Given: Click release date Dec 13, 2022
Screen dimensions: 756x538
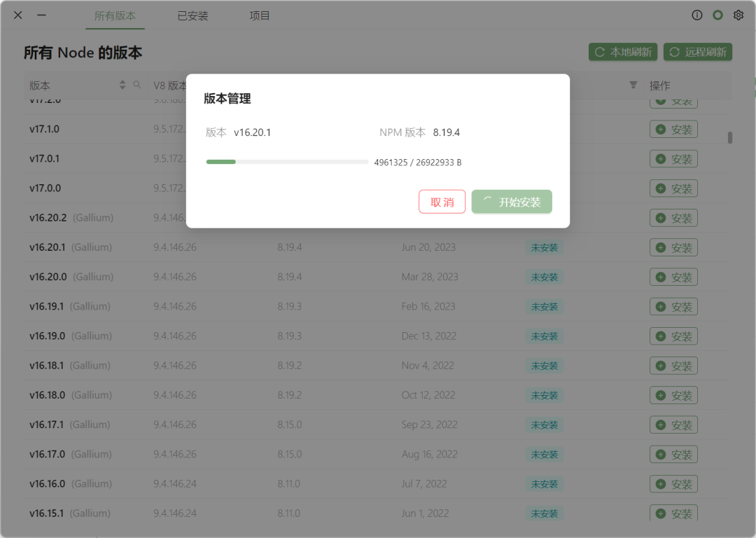Looking at the screenshot, I should tap(428, 336).
